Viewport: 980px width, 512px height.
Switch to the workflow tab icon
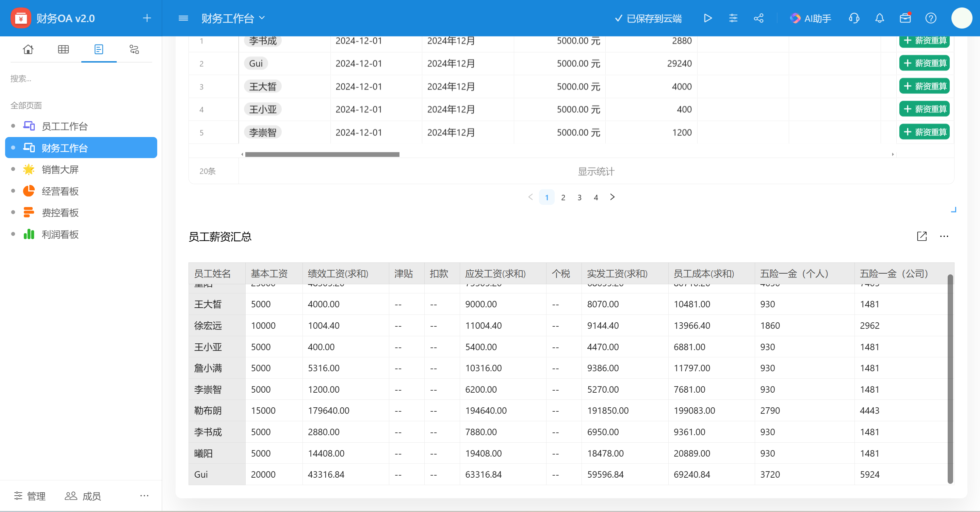pyautogui.click(x=134, y=49)
